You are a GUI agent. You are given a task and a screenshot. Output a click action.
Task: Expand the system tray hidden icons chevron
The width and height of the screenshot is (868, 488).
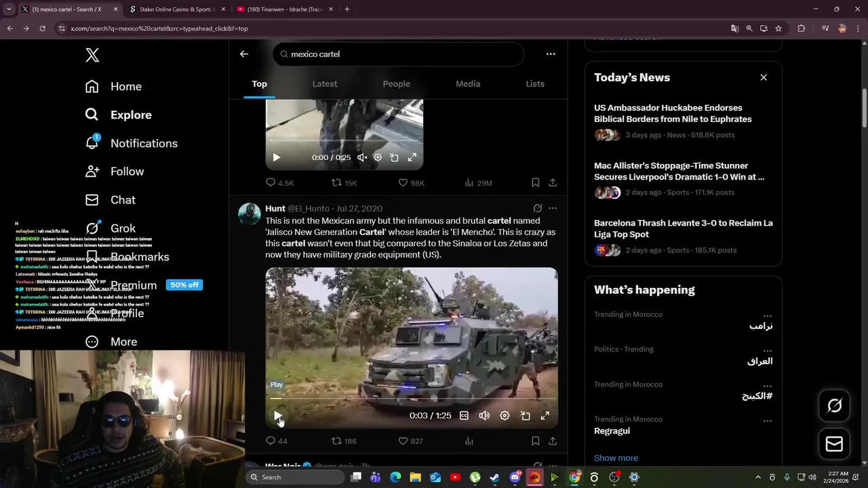point(757,477)
